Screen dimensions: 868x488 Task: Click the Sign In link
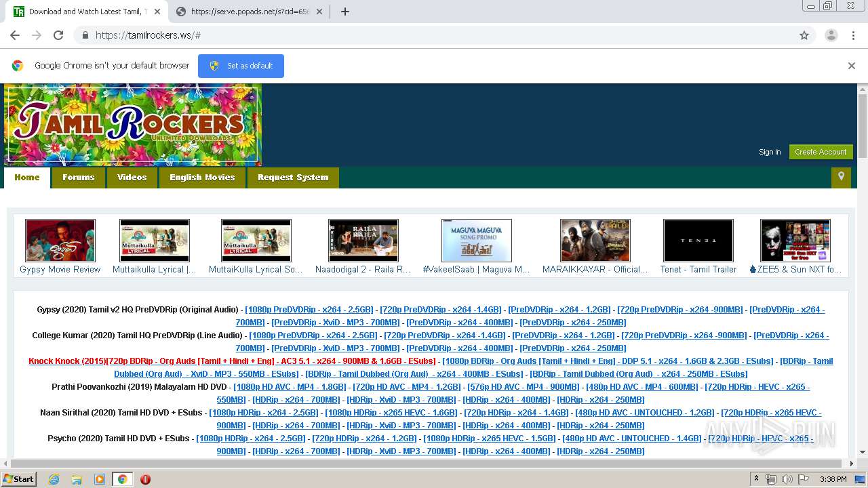(770, 152)
